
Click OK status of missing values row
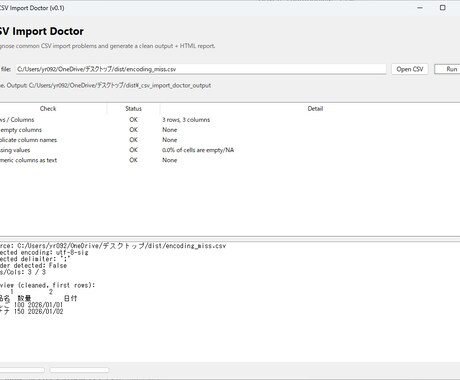(x=133, y=150)
